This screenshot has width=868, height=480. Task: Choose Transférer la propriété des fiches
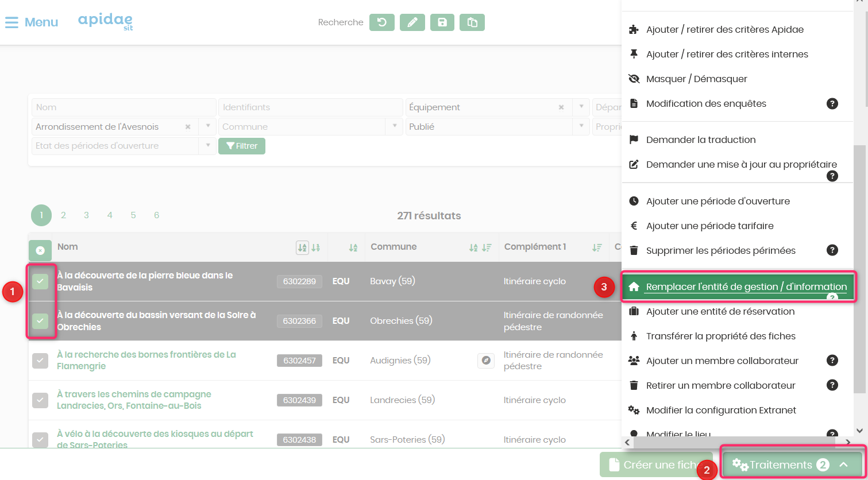(x=721, y=336)
